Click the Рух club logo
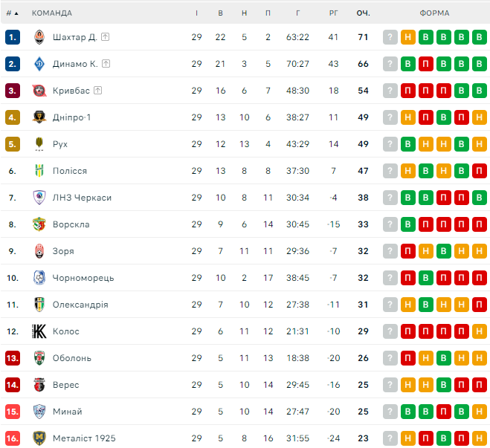The width and height of the screenshot is (490, 448). coord(39,144)
